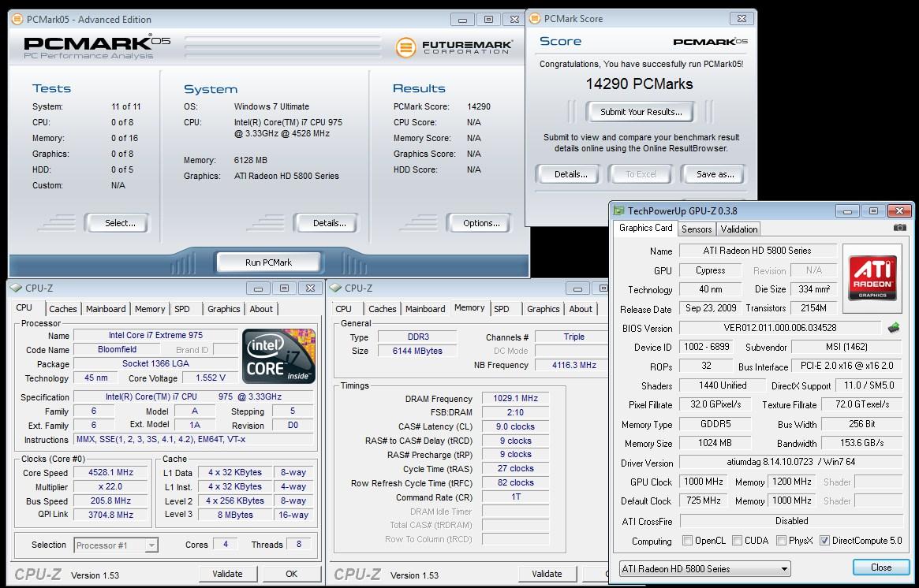Screen dimensions: 919x588
Task: Open the CPU tab in CPU-Z Memory window
Action: tap(343, 309)
